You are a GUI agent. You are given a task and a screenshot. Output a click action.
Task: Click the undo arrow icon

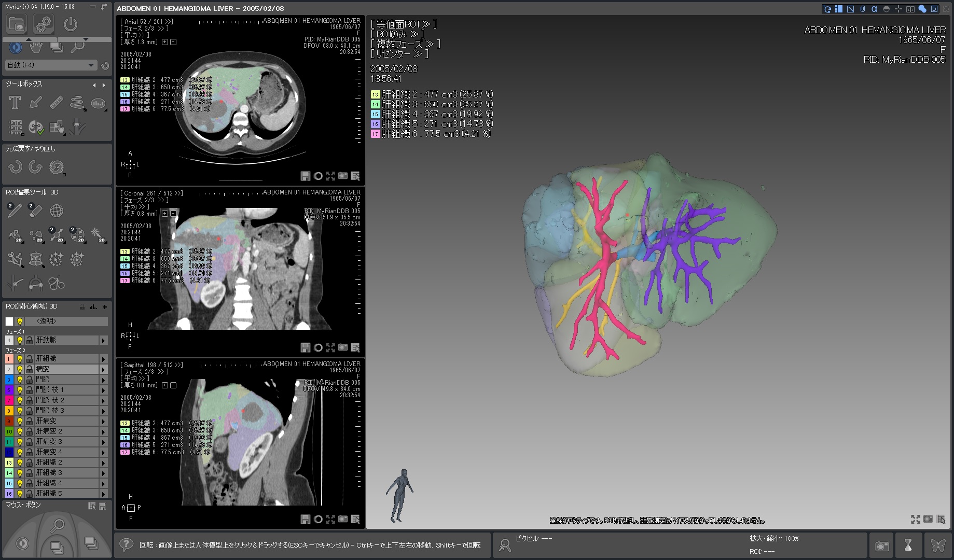pyautogui.click(x=15, y=167)
